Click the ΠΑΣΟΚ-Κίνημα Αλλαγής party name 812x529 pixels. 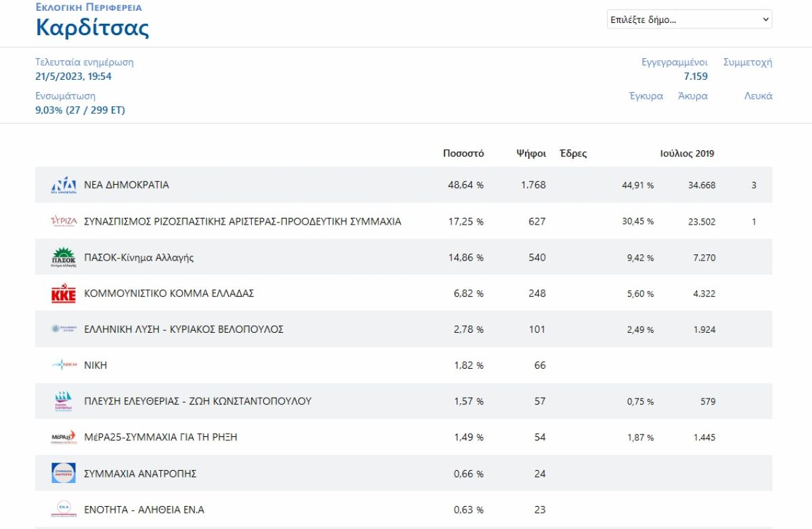coord(139,258)
